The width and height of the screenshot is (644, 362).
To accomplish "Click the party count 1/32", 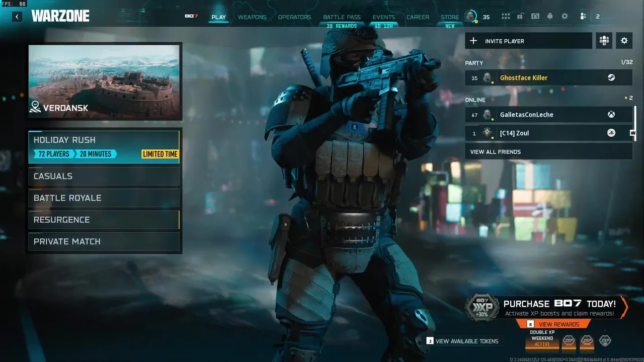I will (x=627, y=63).
